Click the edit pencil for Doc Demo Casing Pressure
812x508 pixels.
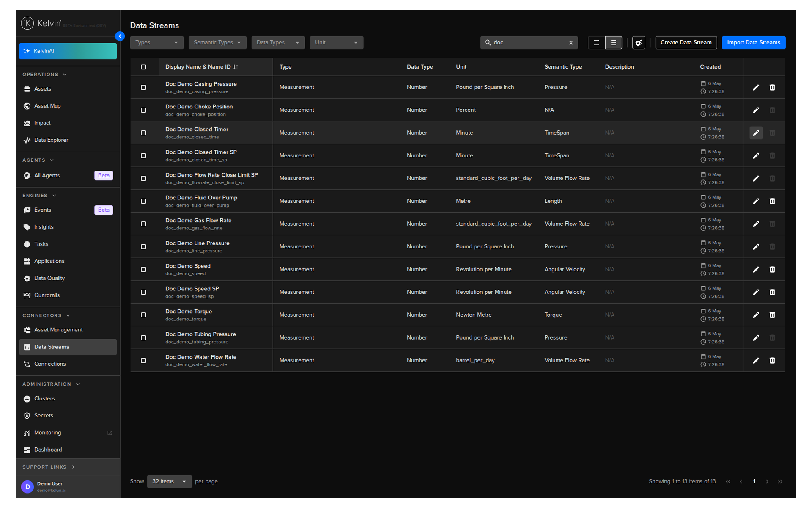tap(756, 87)
